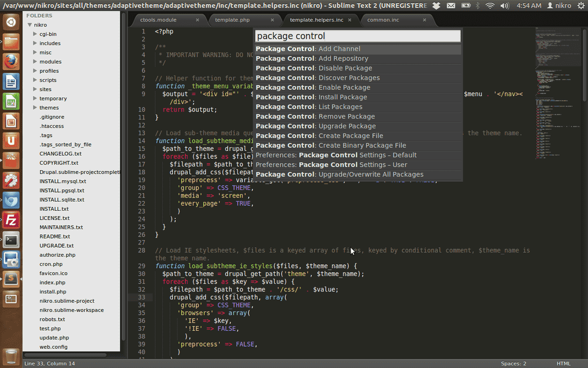This screenshot has height=368, width=588.
Task: Expand the themes folder
Action: (x=35, y=108)
